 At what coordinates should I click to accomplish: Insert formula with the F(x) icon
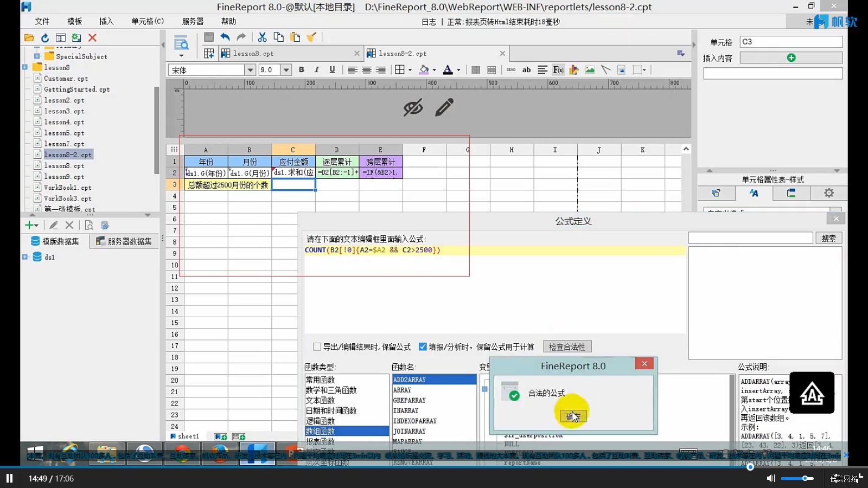pyautogui.click(x=558, y=69)
